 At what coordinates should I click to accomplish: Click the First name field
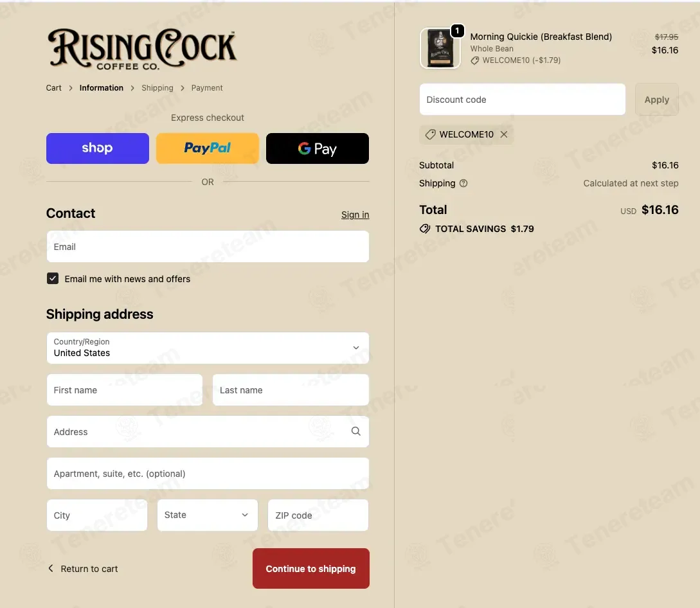(x=125, y=389)
